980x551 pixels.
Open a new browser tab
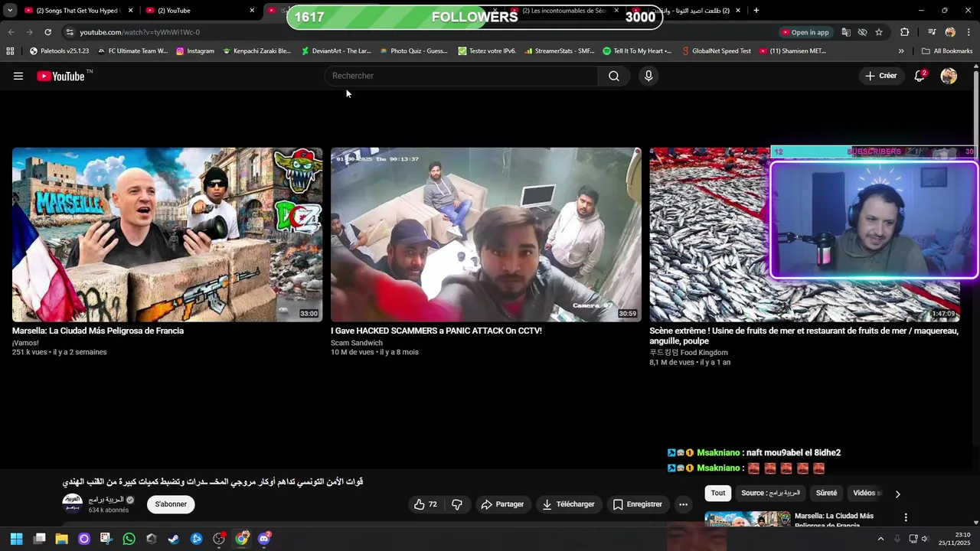[x=756, y=11]
